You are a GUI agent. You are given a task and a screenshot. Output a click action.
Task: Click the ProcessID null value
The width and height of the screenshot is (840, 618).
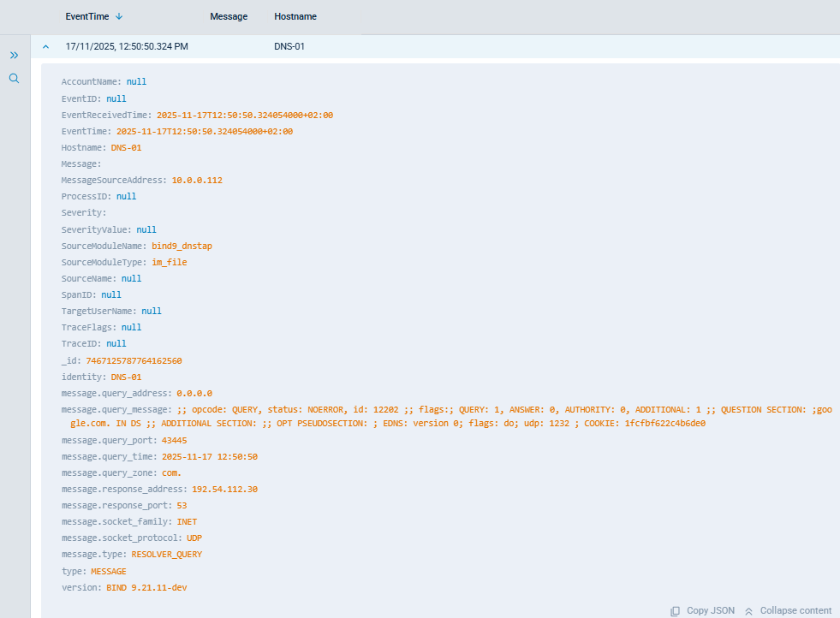click(x=126, y=196)
